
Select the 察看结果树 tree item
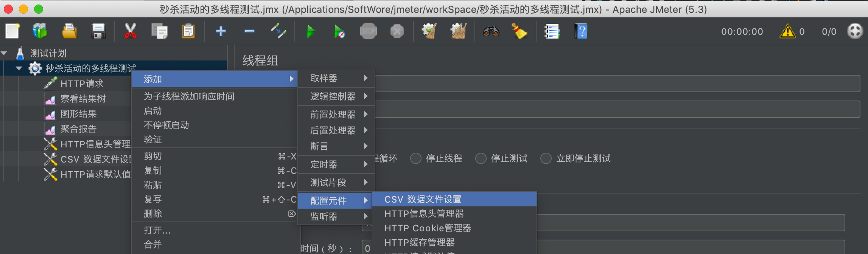[83, 99]
